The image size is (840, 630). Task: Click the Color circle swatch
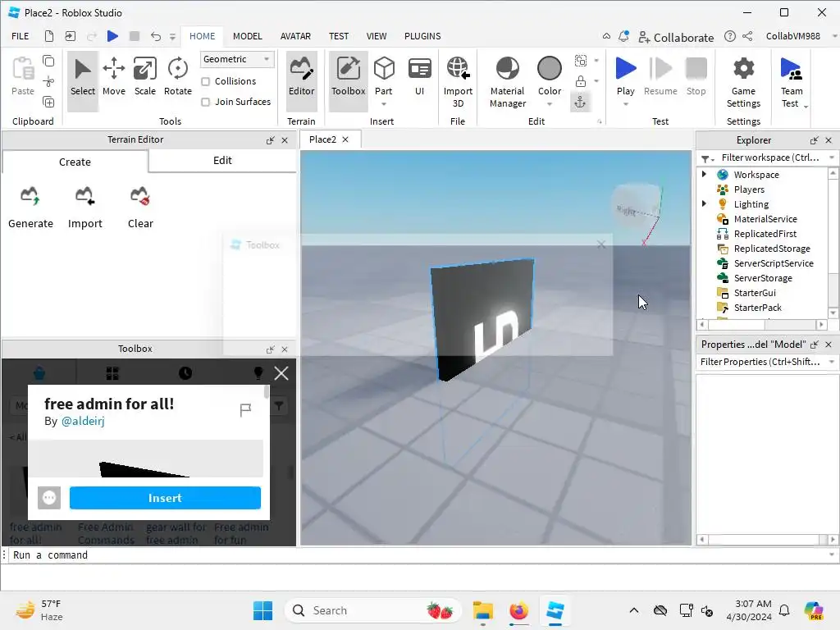549,69
